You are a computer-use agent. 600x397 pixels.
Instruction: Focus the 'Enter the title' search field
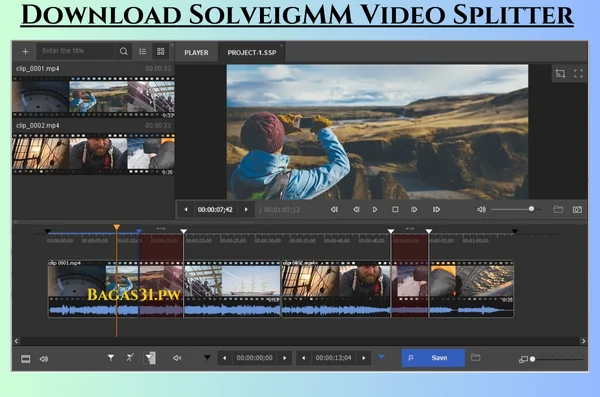click(75, 51)
